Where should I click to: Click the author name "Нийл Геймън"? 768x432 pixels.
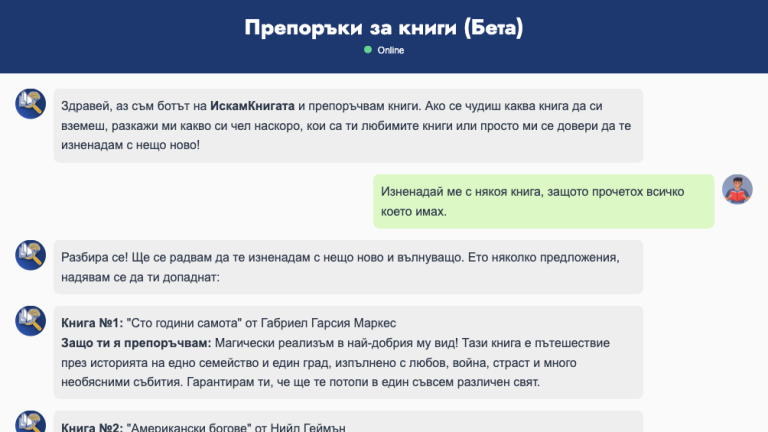[x=308, y=427]
